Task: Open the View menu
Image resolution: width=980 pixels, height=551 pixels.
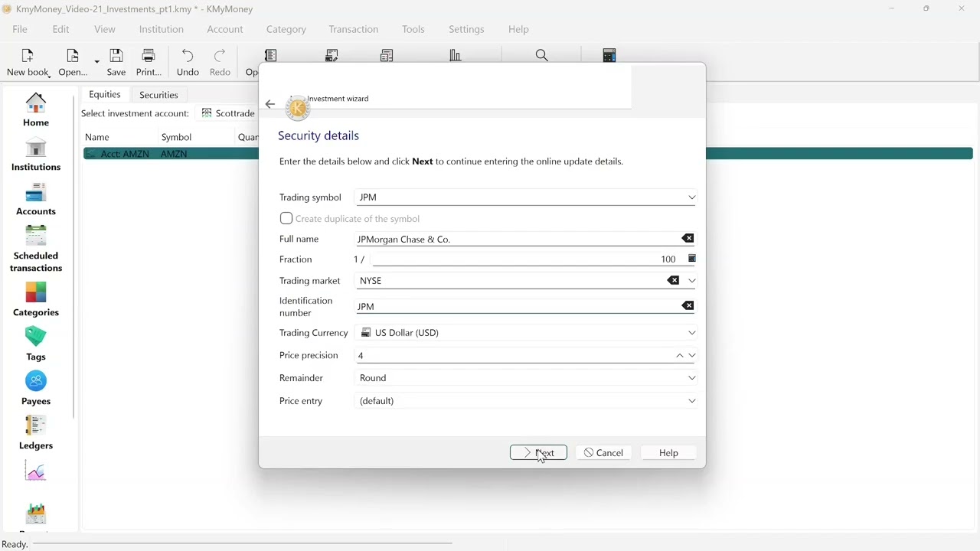Action: (x=105, y=29)
